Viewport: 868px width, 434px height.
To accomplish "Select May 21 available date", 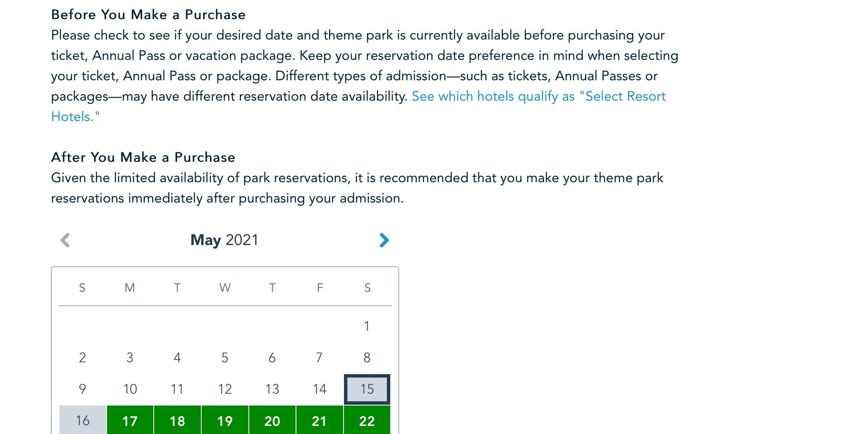I will point(319,420).
